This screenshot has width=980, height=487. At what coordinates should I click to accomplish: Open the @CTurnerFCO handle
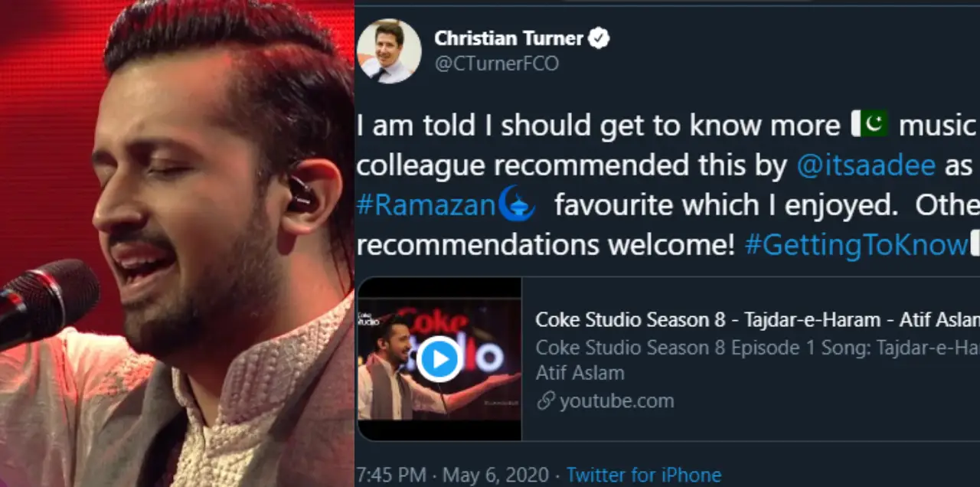click(x=496, y=64)
